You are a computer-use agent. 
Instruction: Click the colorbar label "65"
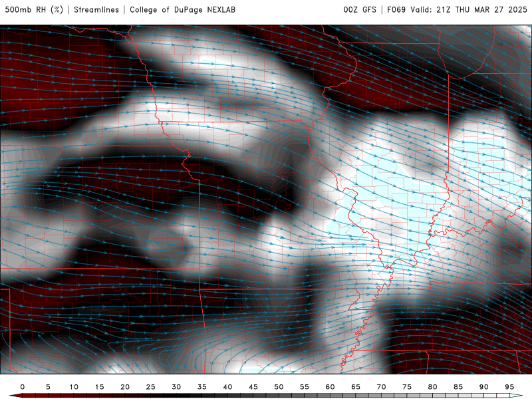click(x=356, y=387)
